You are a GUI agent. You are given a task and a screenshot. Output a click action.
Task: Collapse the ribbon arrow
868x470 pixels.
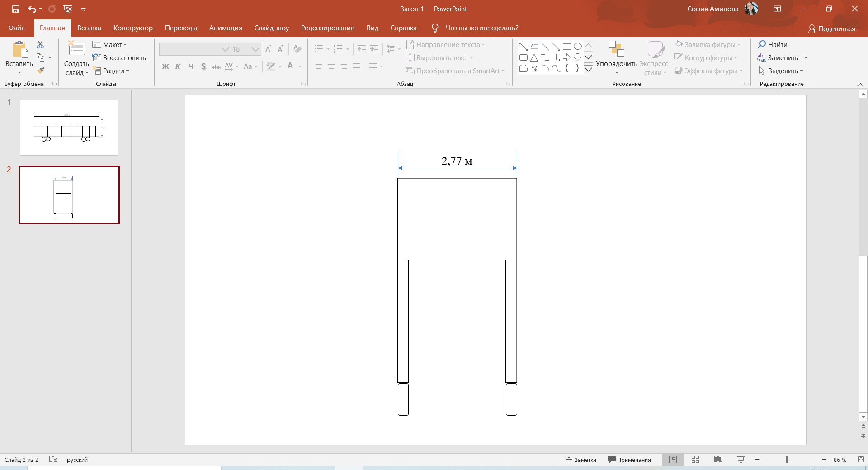[x=860, y=85]
